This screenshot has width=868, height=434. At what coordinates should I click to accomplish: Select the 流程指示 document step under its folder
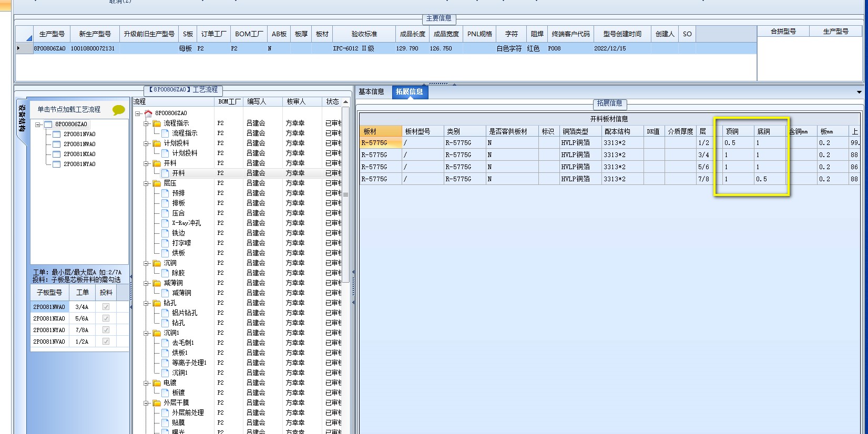click(x=185, y=133)
